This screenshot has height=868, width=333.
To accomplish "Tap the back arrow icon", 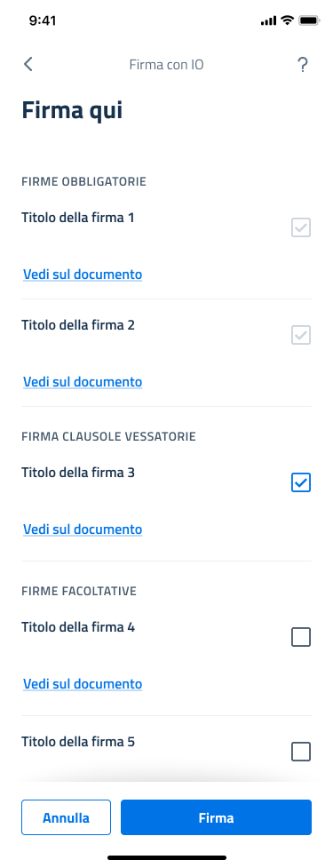I will coord(28,64).
